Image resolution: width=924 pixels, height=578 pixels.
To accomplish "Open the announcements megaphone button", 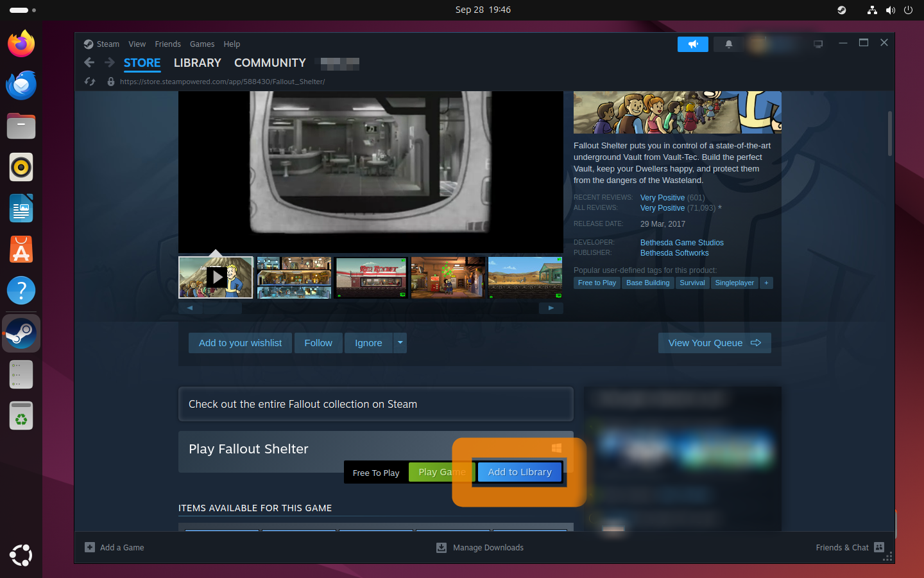I will [x=692, y=44].
